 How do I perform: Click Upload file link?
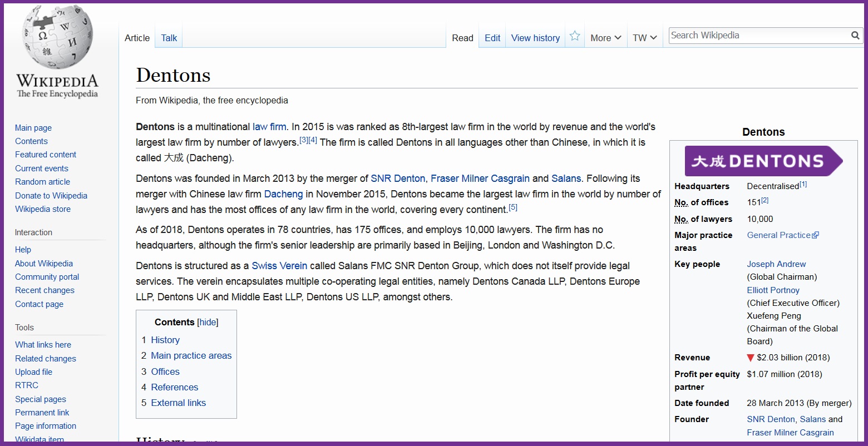tap(33, 372)
